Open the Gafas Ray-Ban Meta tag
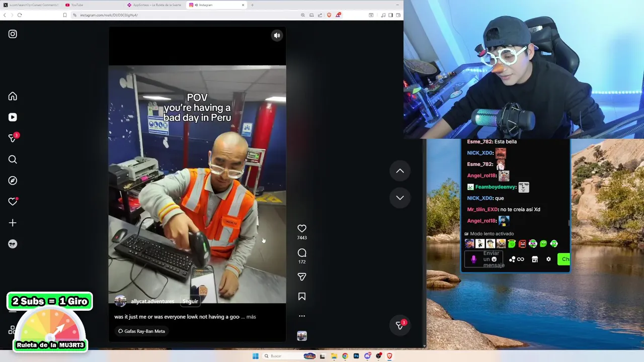This screenshot has width=644, height=362. pyautogui.click(x=141, y=331)
